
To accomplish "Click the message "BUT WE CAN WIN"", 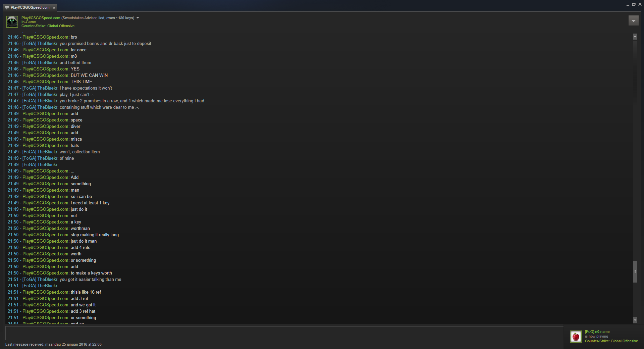I will pos(89,75).
